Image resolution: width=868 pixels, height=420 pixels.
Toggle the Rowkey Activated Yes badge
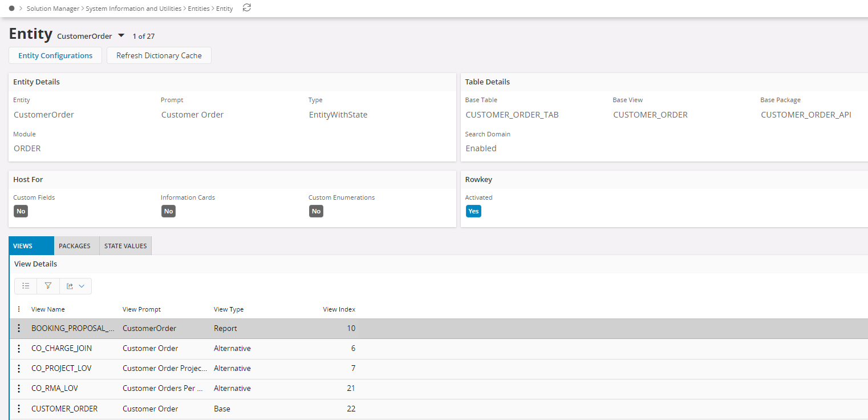473,211
